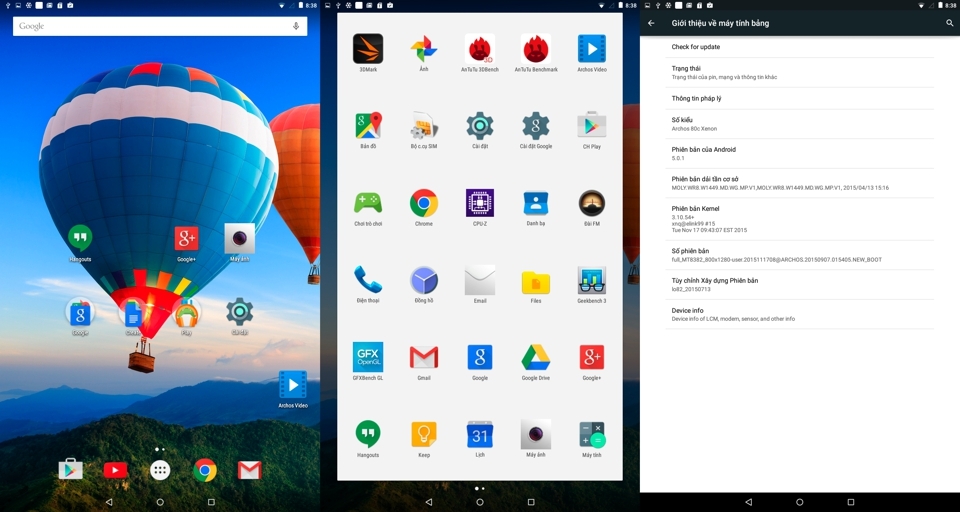Open the Files app
The width and height of the screenshot is (960, 512).
tap(536, 282)
